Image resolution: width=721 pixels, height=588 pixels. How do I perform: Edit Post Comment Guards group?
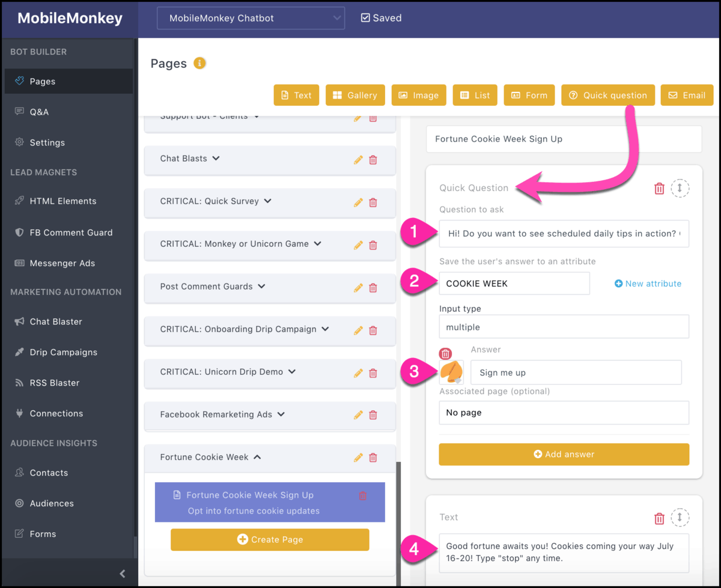click(x=358, y=288)
